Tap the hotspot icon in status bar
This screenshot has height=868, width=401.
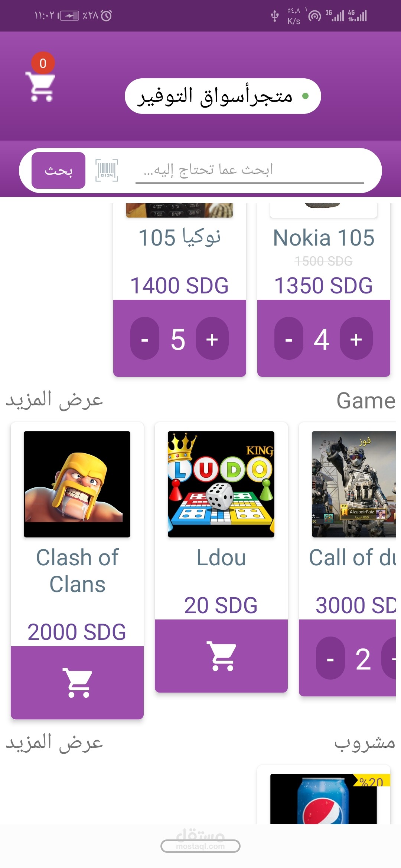[315, 16]
